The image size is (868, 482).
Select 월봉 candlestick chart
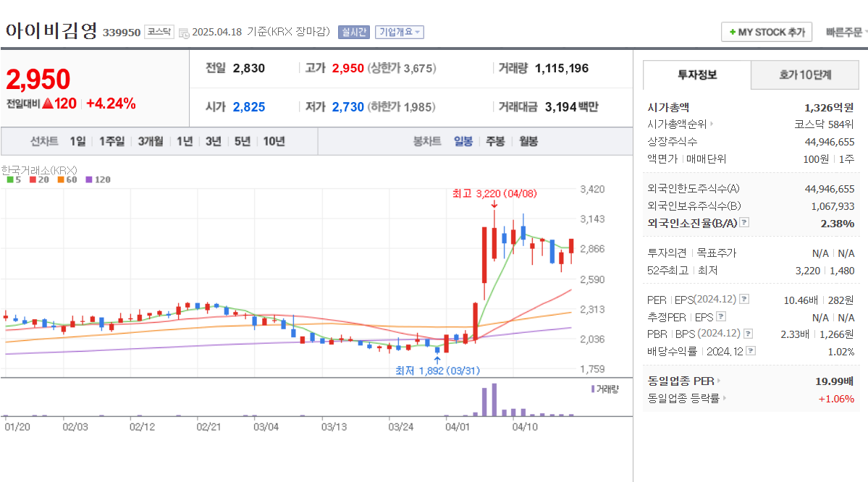point(528,142)
